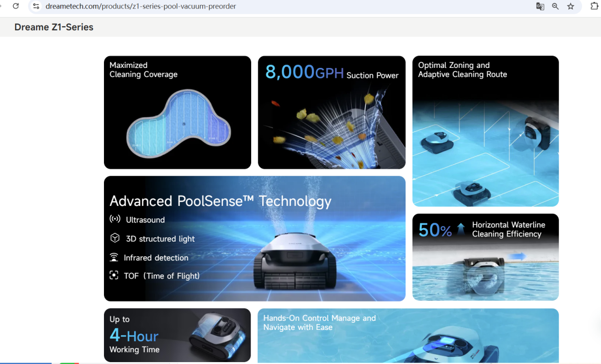The height and width of the screenshot is (364, 601).
Task: Click the Dreame Z1-Series page title
Action: (54, 27)
